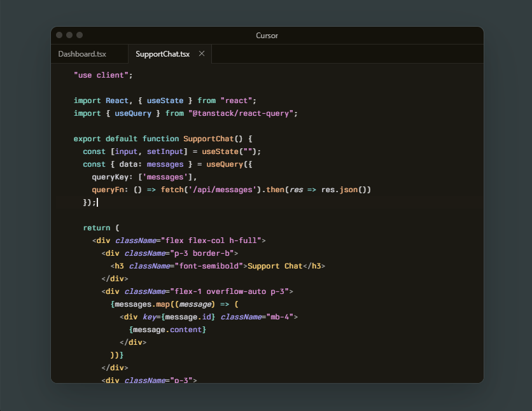This screenshot has height=411, width=532.
Task: Click the Cursor window title
Action: click(267, 36)
